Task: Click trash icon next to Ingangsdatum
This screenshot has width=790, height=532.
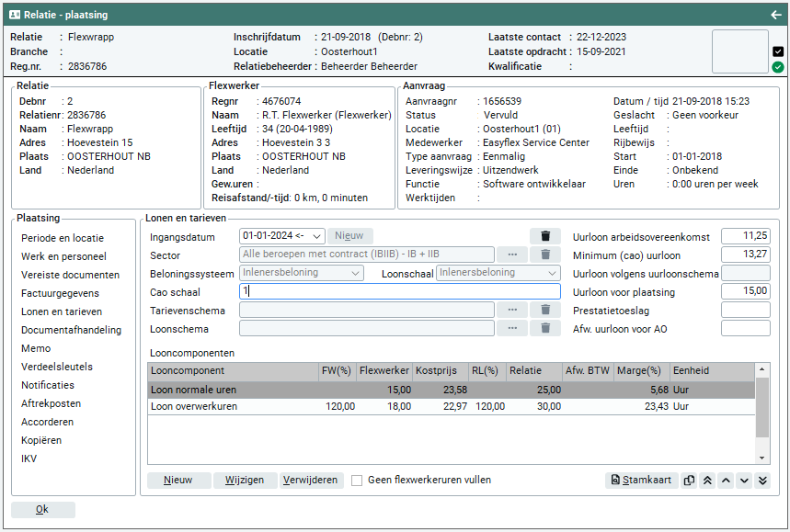Action: tap(544, 237)
